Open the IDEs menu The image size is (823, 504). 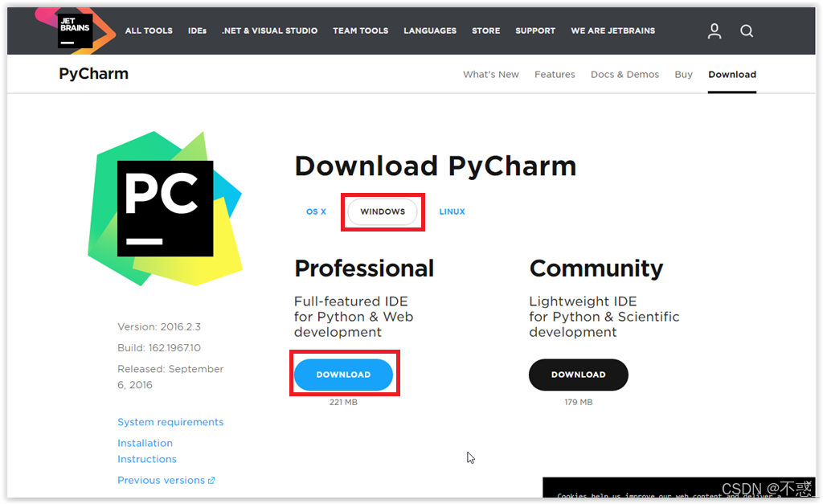(197, 31)
